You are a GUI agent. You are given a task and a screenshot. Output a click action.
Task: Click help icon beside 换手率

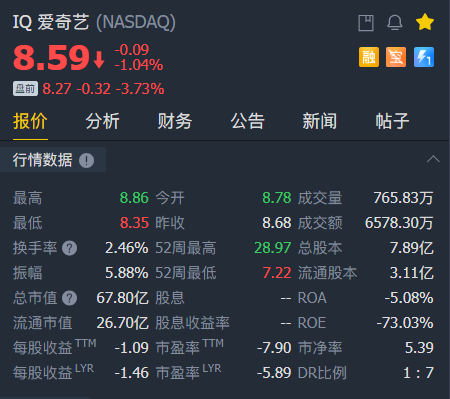(70, 248)
